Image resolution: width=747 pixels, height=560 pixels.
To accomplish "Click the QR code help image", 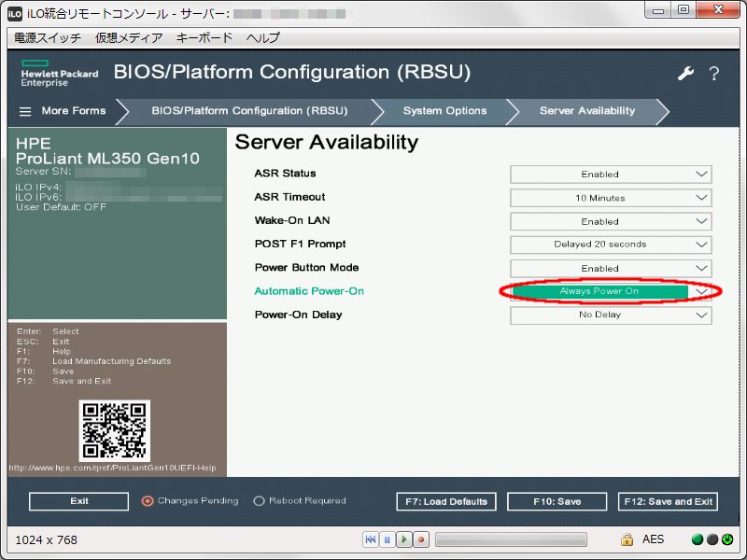I will pos(114,430).
